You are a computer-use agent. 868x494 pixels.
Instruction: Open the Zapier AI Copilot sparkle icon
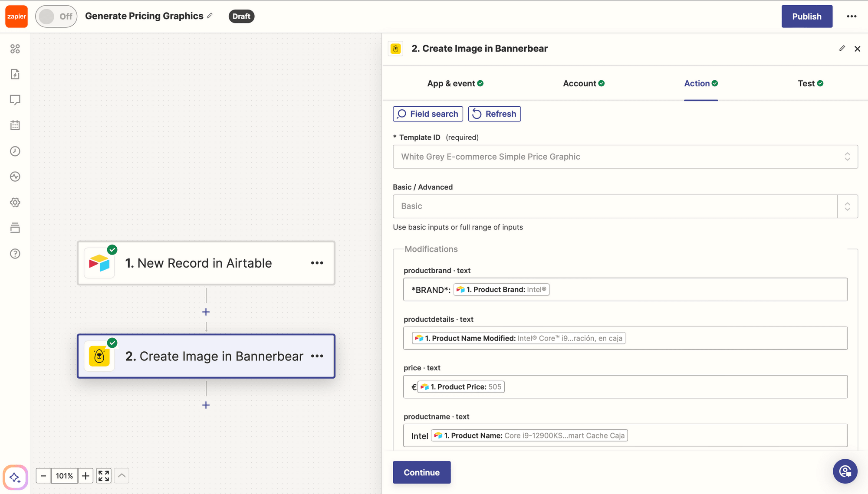15,477
